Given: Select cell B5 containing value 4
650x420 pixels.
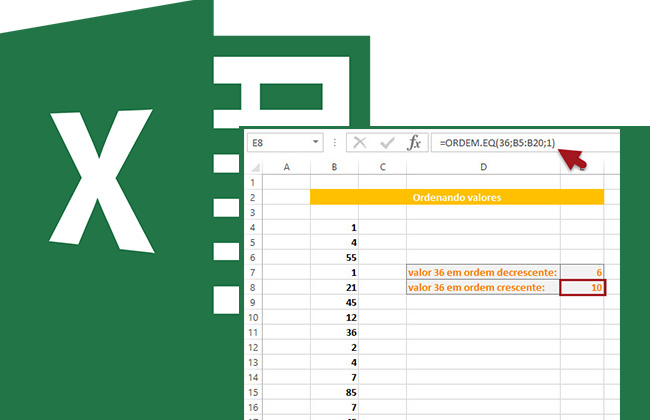Looking at the screenshot, I should (x=334, y=242).
